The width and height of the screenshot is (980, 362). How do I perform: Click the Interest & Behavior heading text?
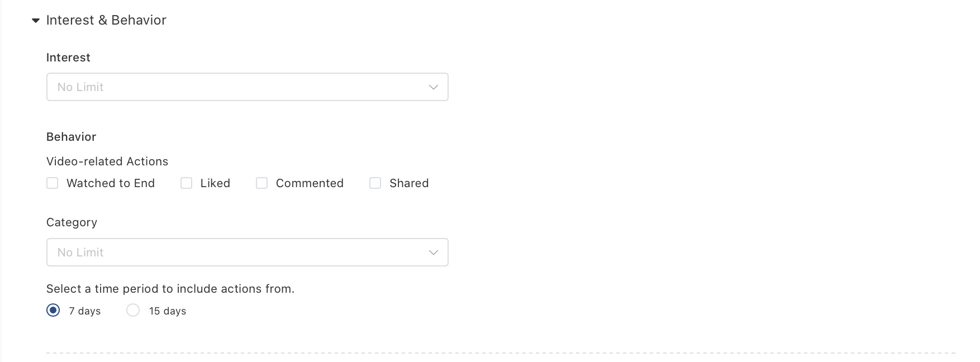click(x=106, y=20)
